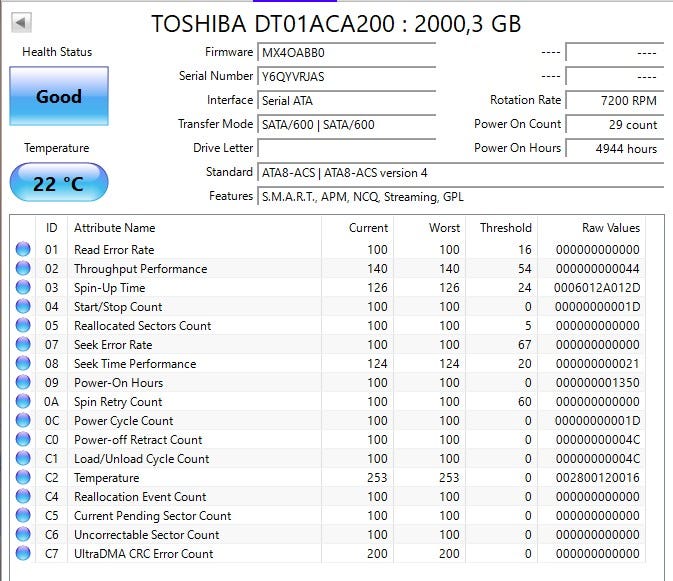Select the Start/Stop Count attribute name
The height and width of the screenshot is (581, 673).
tap(118, 306)
